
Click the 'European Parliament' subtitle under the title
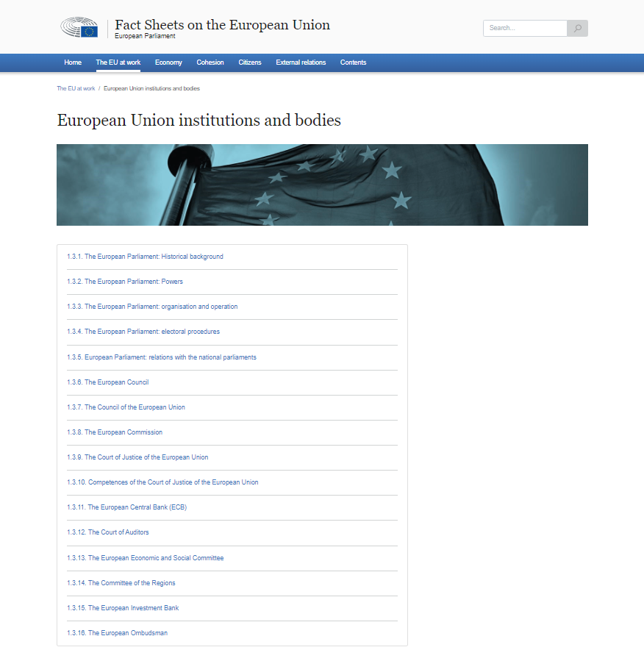pos(145,36)
